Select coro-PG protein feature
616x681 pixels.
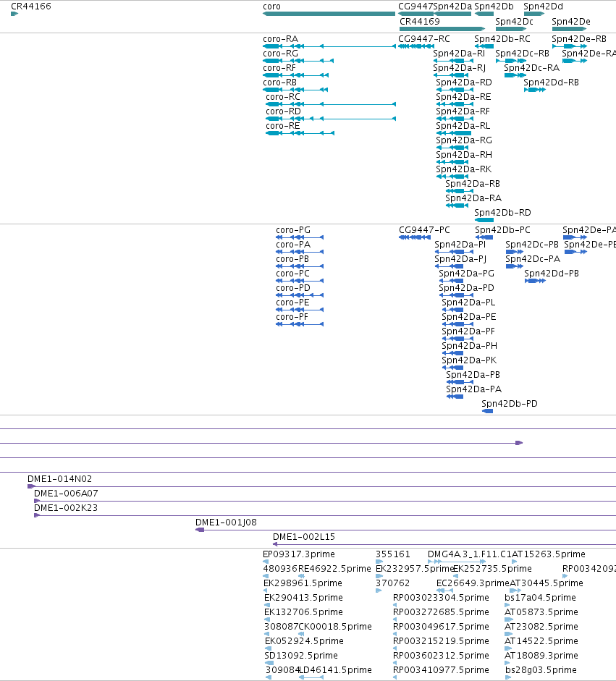click(300, 237)
